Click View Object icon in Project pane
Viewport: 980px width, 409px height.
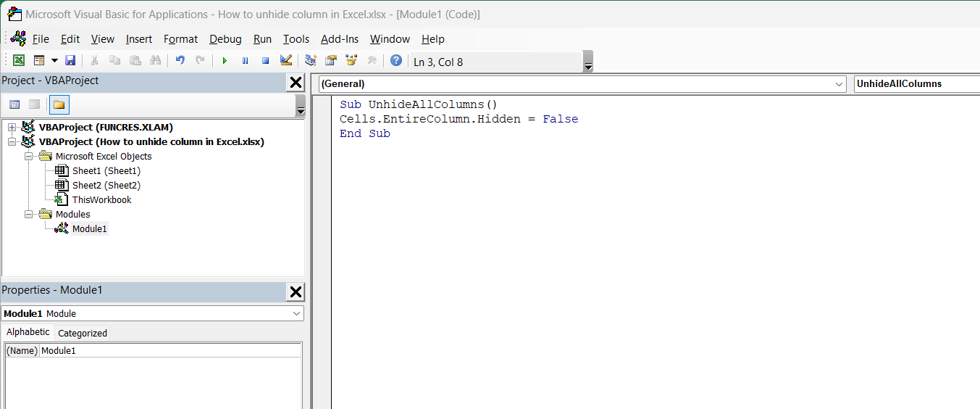tap(34, 104)
